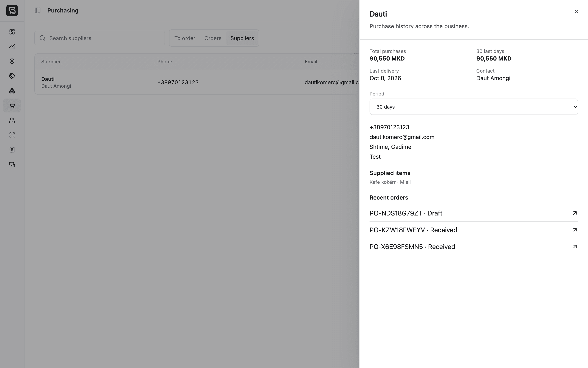Open the locations pin icon in sidebar

tap(12, 61)
